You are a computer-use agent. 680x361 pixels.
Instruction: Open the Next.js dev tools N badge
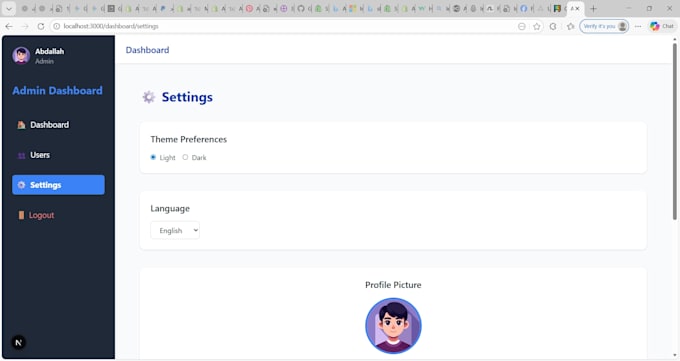18,342
